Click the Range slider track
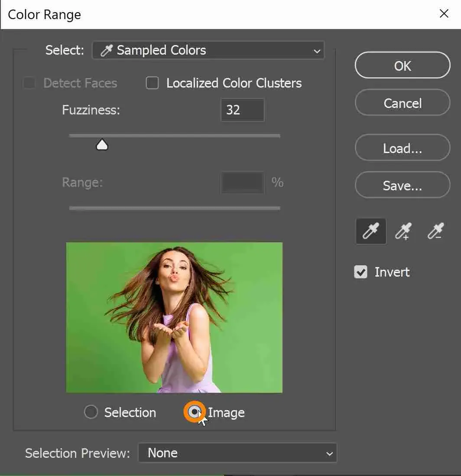The image size is (461, 476). coord(175,208)
